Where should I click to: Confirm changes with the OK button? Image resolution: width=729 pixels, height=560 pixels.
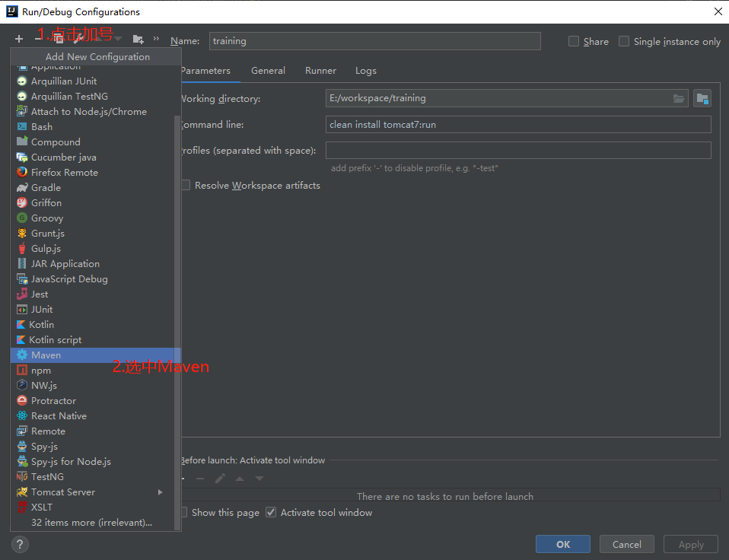tap(562, 544)
